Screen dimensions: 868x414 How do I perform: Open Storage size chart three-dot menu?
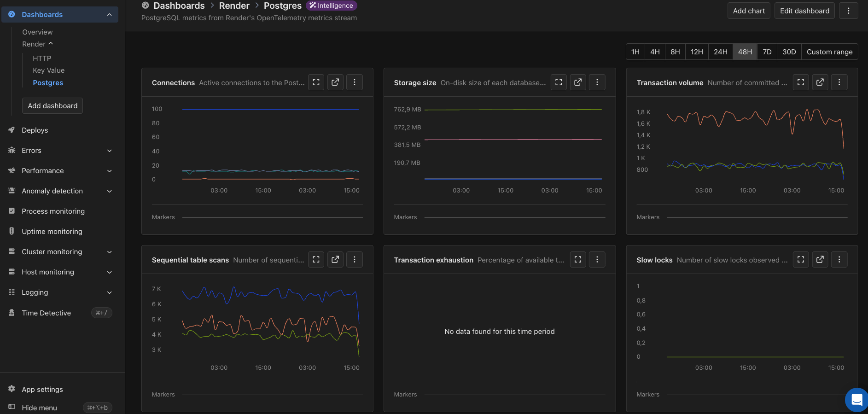tap(597, 82)
